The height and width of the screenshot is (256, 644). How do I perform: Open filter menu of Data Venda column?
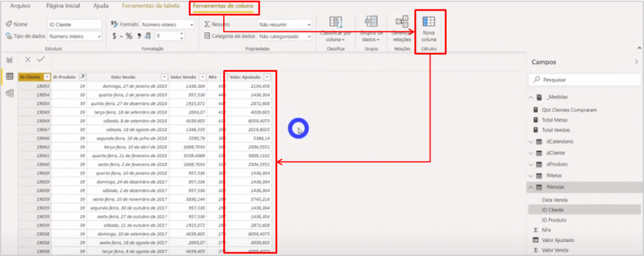pos(165,76)
